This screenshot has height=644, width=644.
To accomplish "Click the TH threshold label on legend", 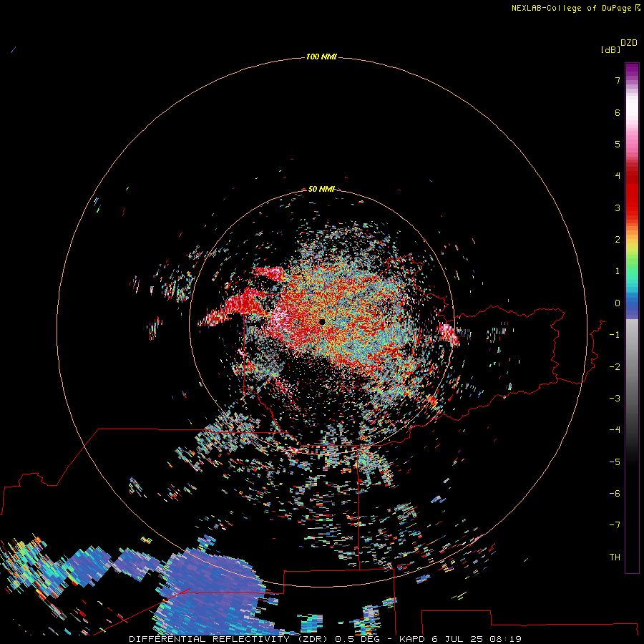I will click(x=615, y=557).
